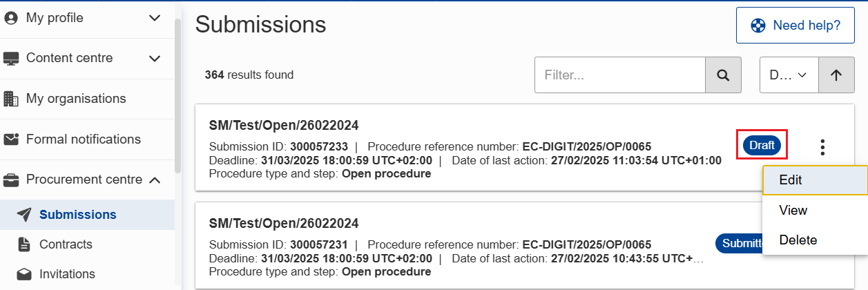Click the Need help? button
This screenshot has height=290, width=868.
tap(796, 26)
